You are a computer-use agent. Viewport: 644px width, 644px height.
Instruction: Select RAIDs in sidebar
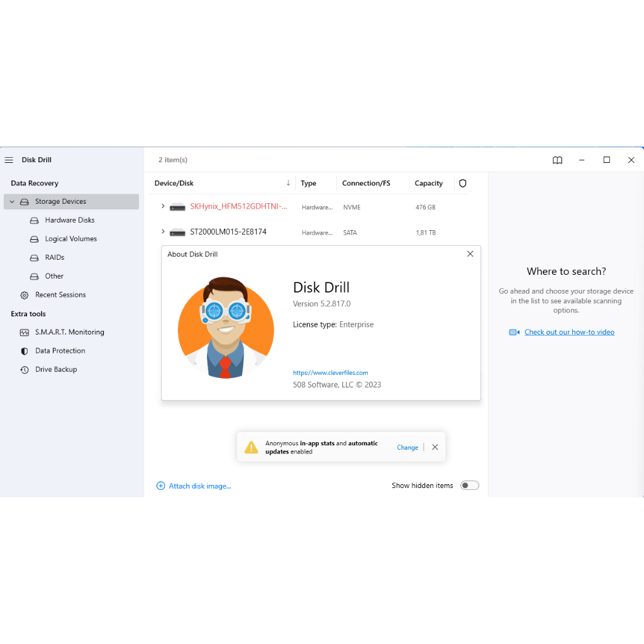click(x=55, y=257)
